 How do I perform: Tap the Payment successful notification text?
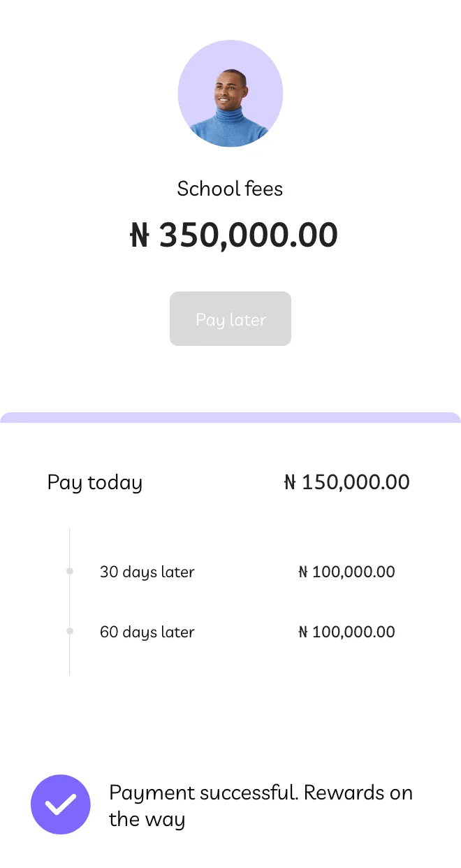click(261, 806)
